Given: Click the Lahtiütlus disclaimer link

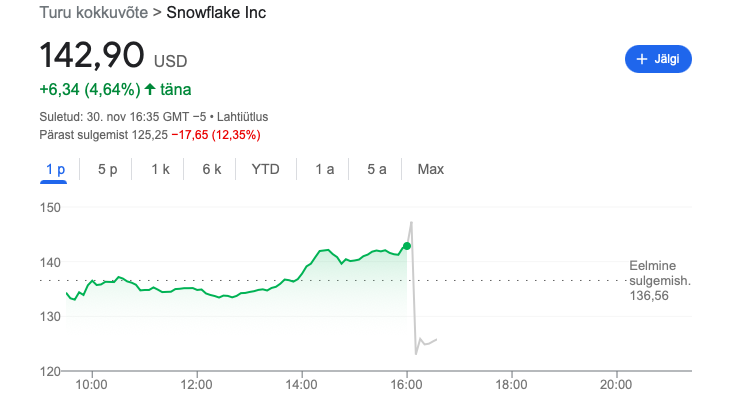Looking at the screenshot, I should click(243, 116).
